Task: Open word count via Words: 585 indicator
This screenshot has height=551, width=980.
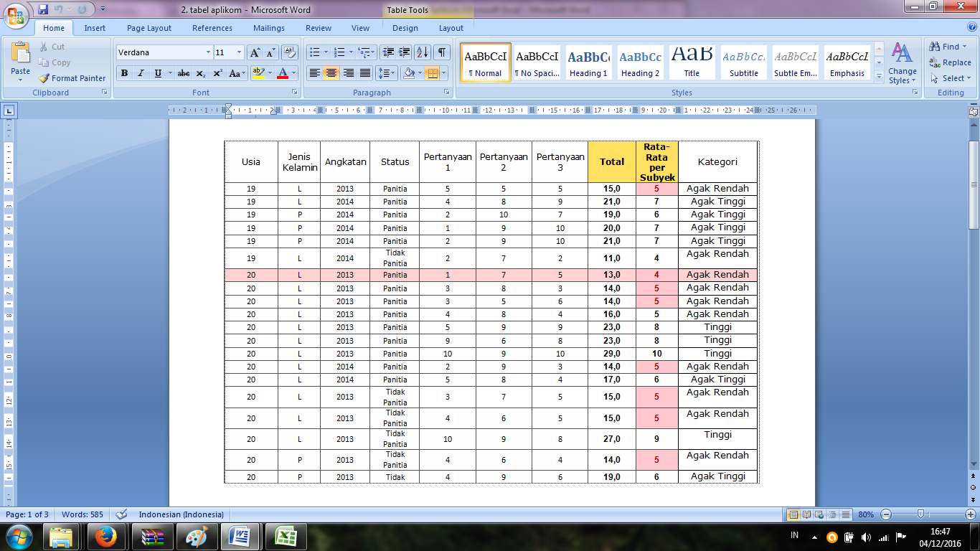Action: click(83, 514)
